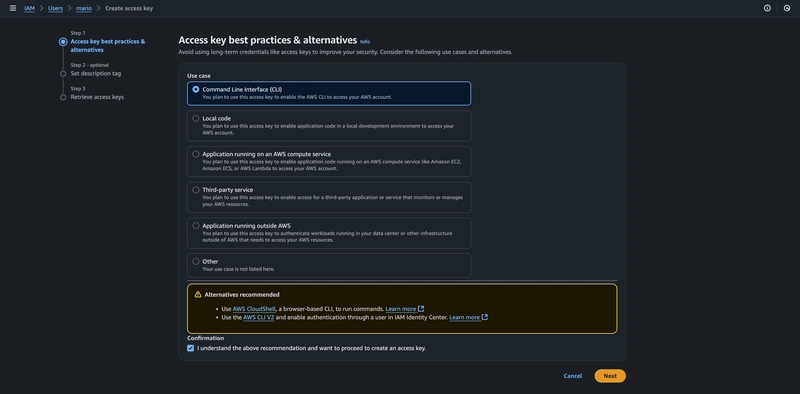Open the settings icon in top-right corner
Viewport: 800px width, 394px height.
point(787,8)
